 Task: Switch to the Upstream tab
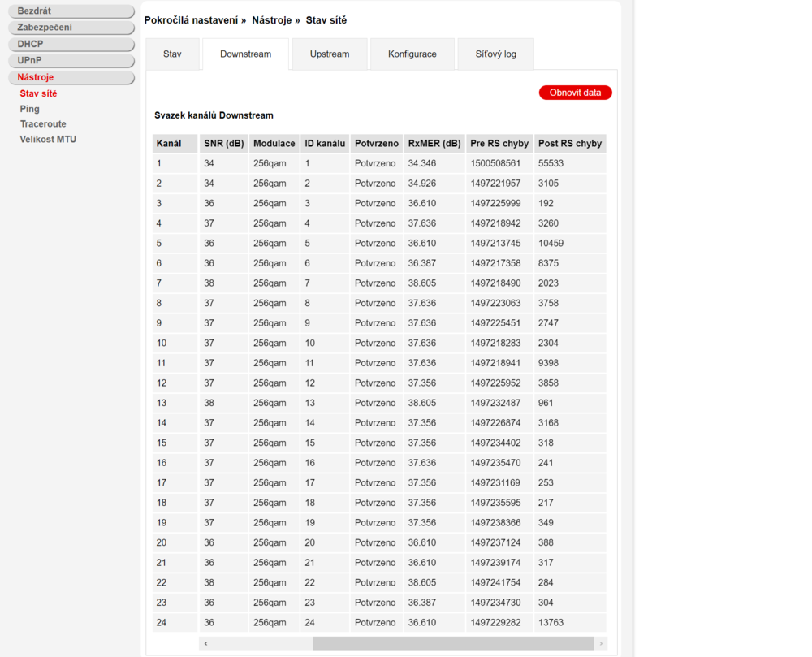point(330,54)
